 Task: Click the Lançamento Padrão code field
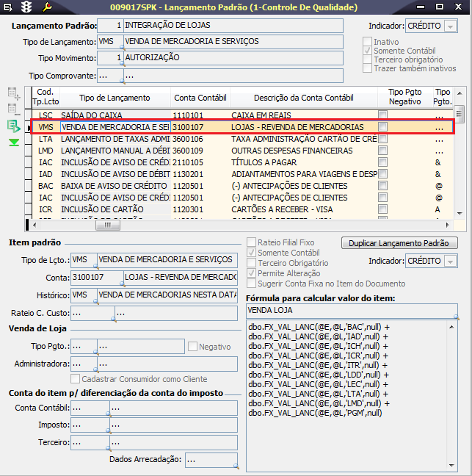pos(110,26)
